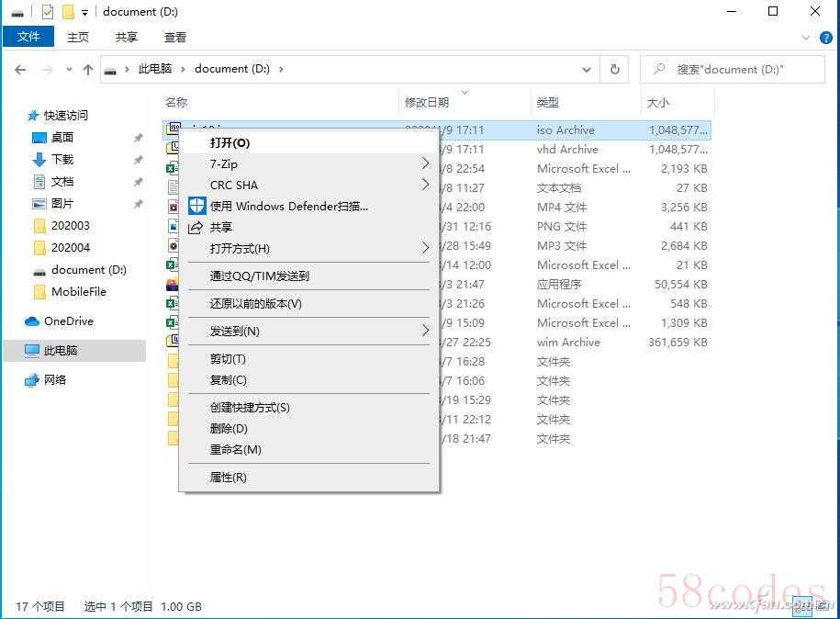This screenshot has width=840, height=619.
Task: Open the recent locations dropdown arrow
Action: tap(69, 70)
